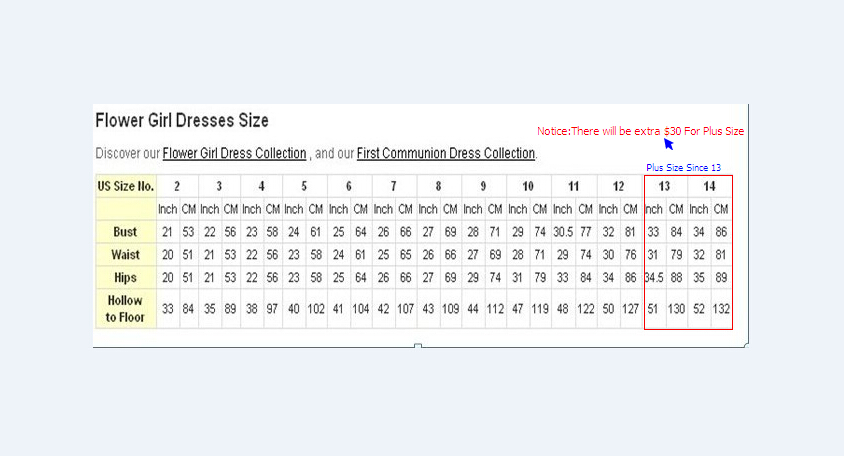Select the "US Size No." header cell
844x456 pixels.
click(126, 186)
